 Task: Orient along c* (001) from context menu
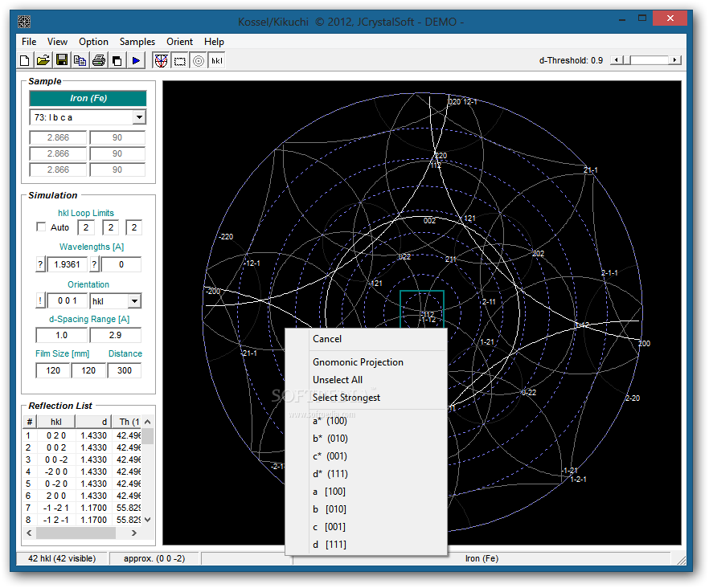pos(367,456)
